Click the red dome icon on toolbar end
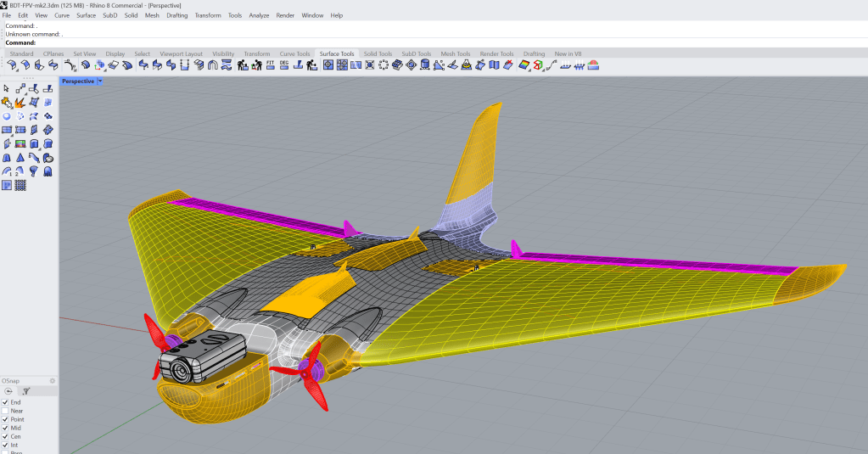Viewport: 868px width, 454px height. pyautogui.click(x=593, y=65)
